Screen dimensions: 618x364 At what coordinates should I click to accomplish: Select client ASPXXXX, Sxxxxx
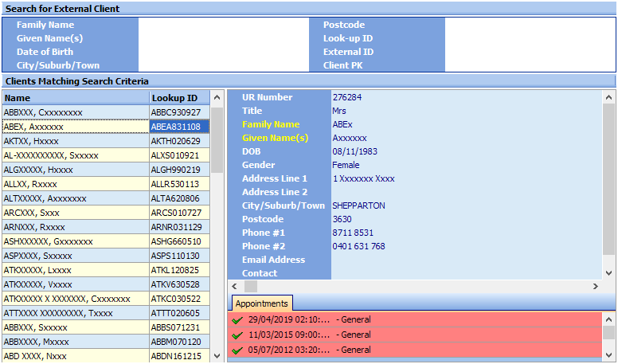click(x=76, y=256)
